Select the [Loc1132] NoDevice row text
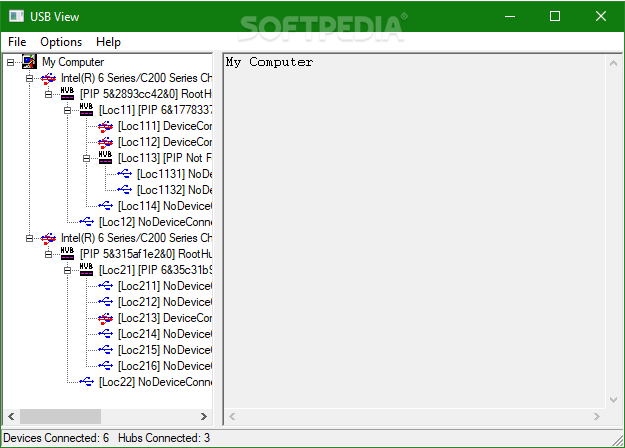The image size is (625, 448). (x=175, y=190)
